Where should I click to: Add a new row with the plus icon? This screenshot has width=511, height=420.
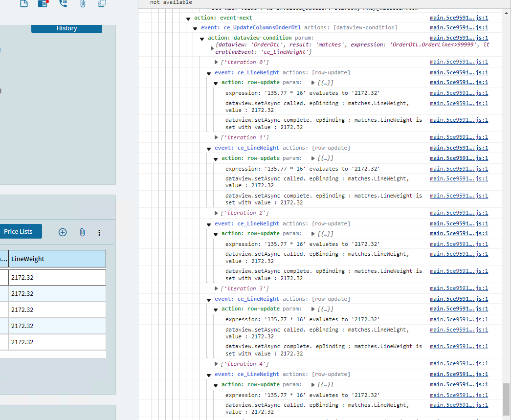(x=63, y=232)
